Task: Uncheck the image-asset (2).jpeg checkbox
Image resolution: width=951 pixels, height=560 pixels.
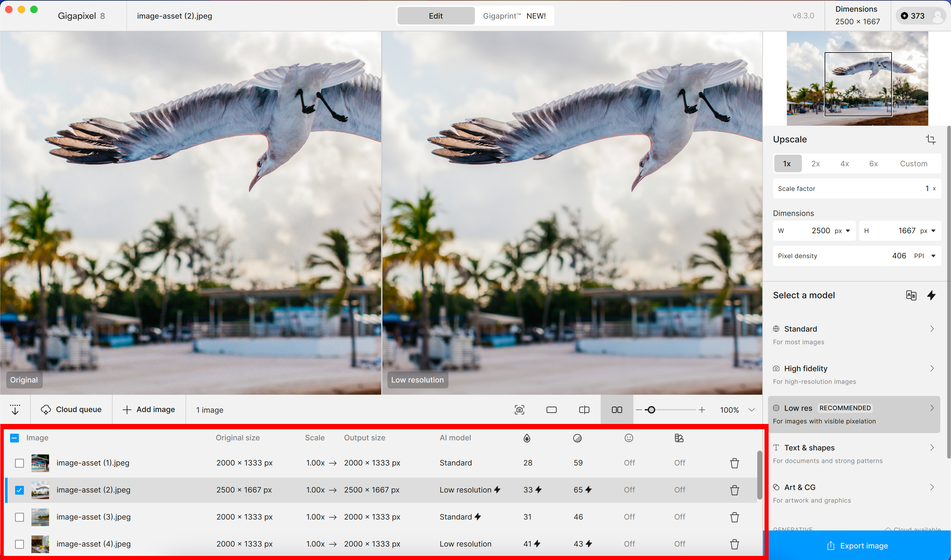Action: (x=19, y=490)
